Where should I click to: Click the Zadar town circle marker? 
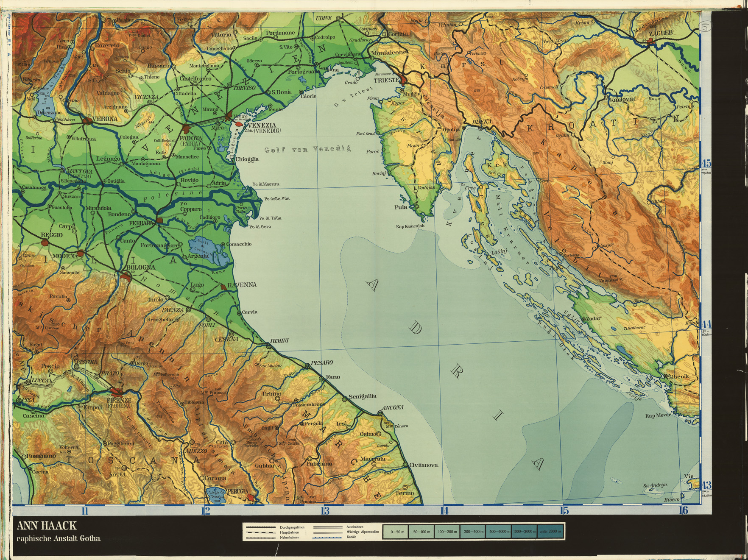pyautogui.click(x=583, y=319)
